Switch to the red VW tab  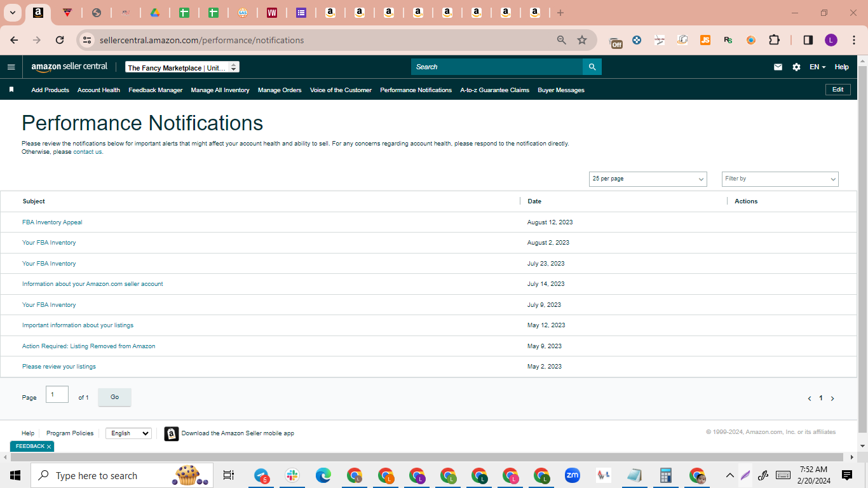[x=272, y=13]
